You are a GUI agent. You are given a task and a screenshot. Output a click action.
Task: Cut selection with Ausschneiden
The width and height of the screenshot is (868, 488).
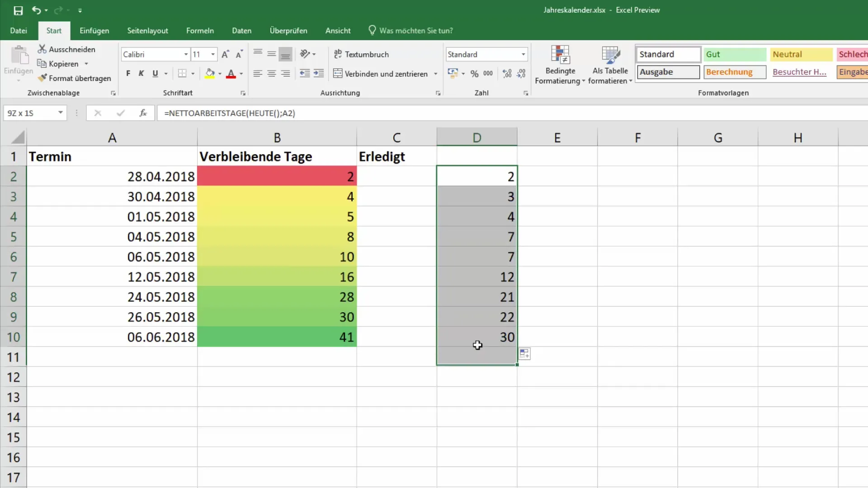coord(67,49)
